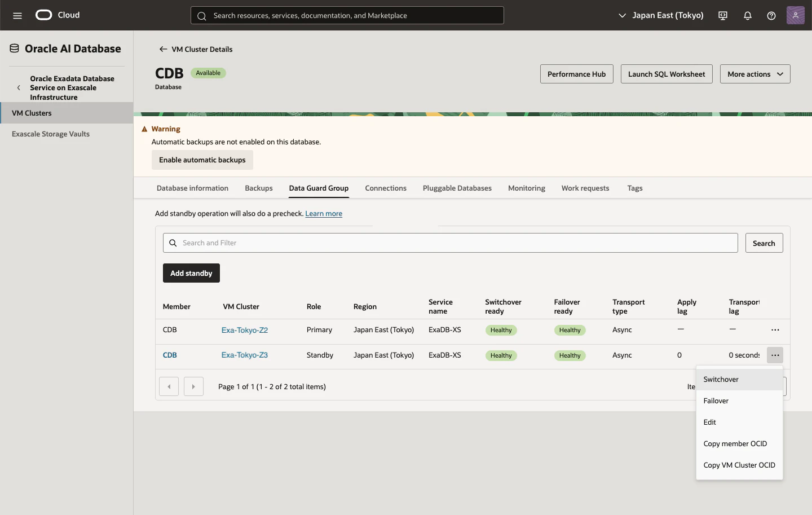Open the user profile avatar
Viewport: 812px width, 515px height.
796,15
